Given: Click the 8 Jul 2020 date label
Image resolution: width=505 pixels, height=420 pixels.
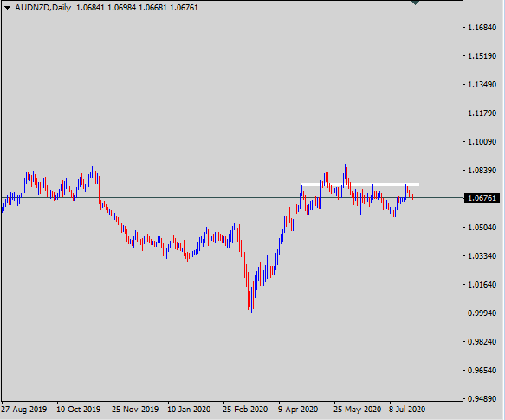Looking at the screenshot, I should coord(407,410).
